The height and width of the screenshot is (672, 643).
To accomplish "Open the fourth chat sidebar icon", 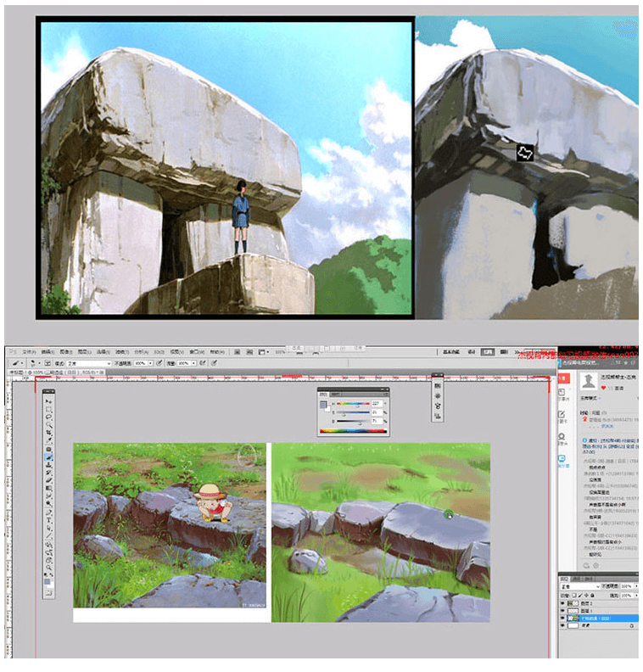I will coord(562,458).
